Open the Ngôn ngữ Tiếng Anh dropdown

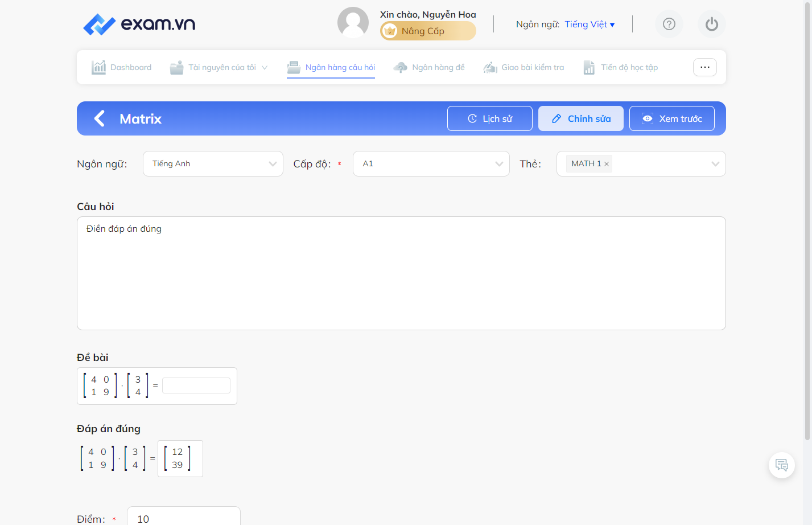(x=213, y=163)
